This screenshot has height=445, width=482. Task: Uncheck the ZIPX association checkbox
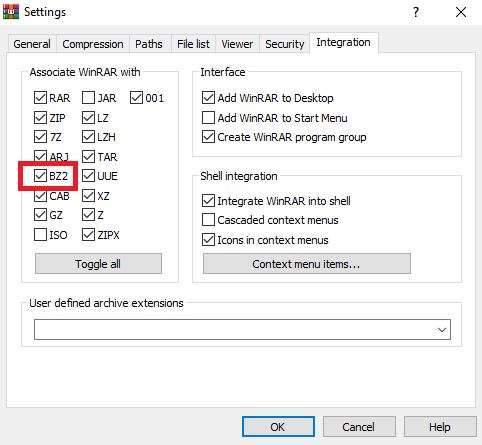(x=88, y=235)
